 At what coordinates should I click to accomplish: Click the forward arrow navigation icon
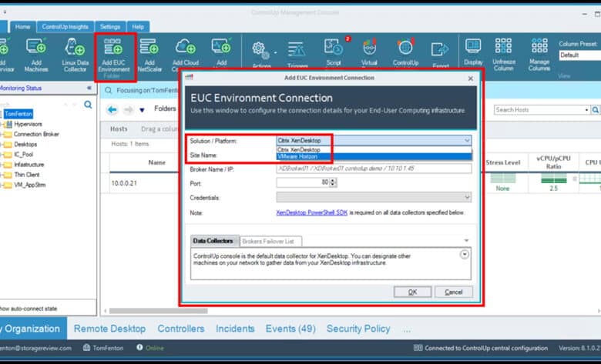click(x=129, y=110)
